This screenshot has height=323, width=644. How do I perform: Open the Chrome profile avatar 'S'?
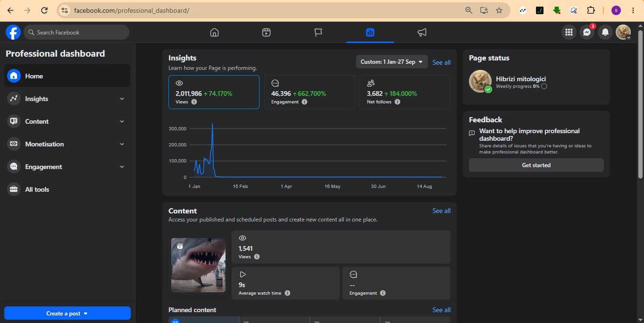(x=616, y=10)
